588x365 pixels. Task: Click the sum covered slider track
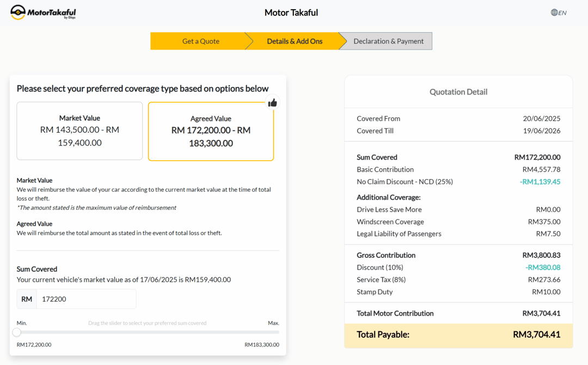[x=148, y=332]
